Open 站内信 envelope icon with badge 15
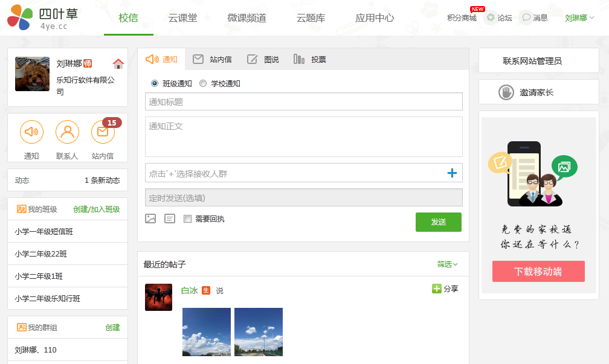Image resolution: width=609 pixels, height=364 pixels. pos(103,132)
